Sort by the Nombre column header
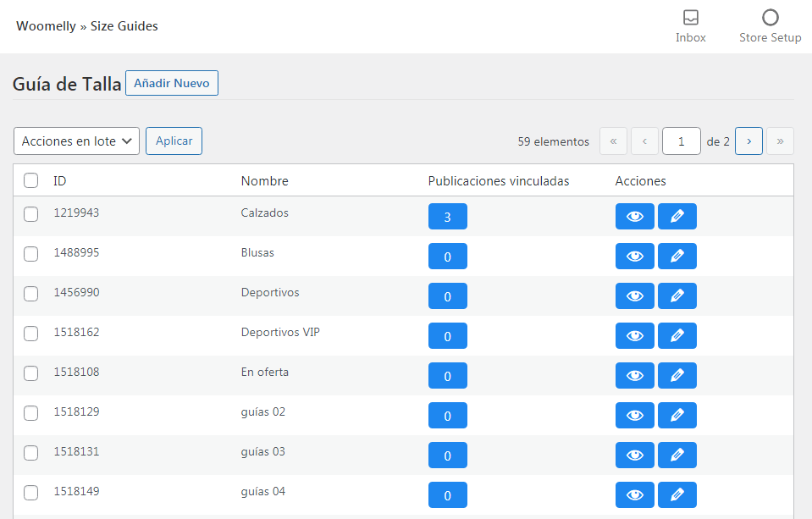 [265, 181]
